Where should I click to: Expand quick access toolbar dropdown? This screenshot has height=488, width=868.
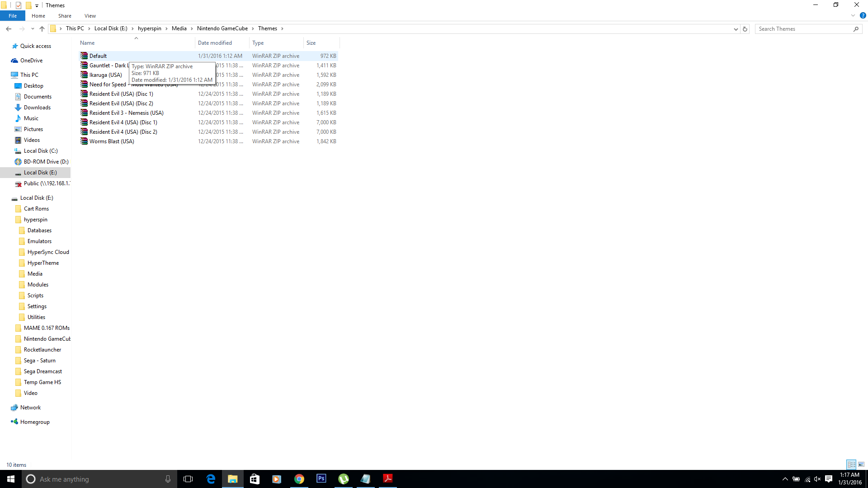click(37, 5)
